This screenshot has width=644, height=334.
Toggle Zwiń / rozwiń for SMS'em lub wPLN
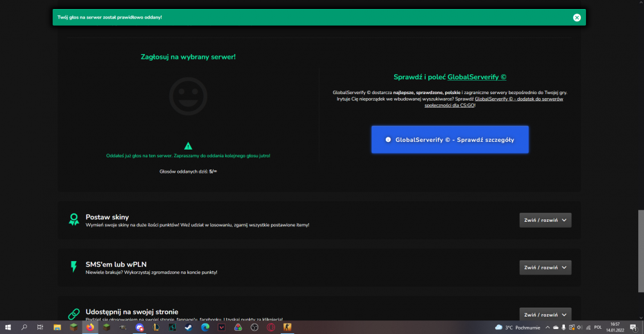(x=545, y=268)
